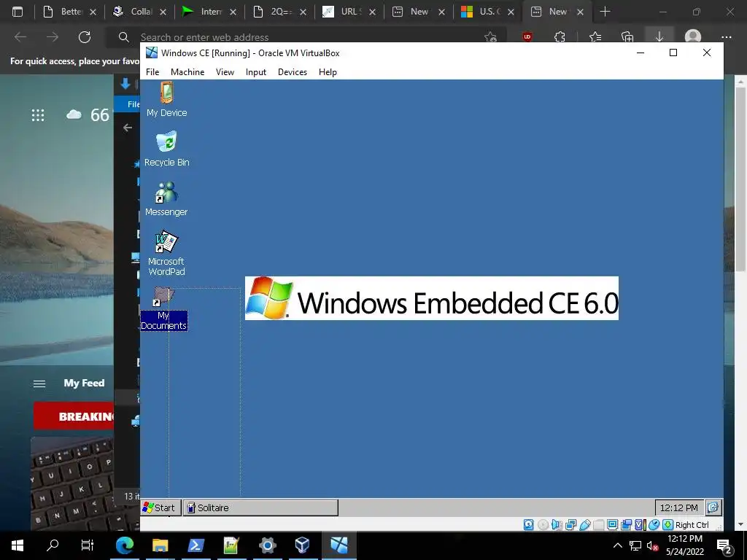
Task: Click the uBlock Origin extension icon
Action: coord(527,36)
